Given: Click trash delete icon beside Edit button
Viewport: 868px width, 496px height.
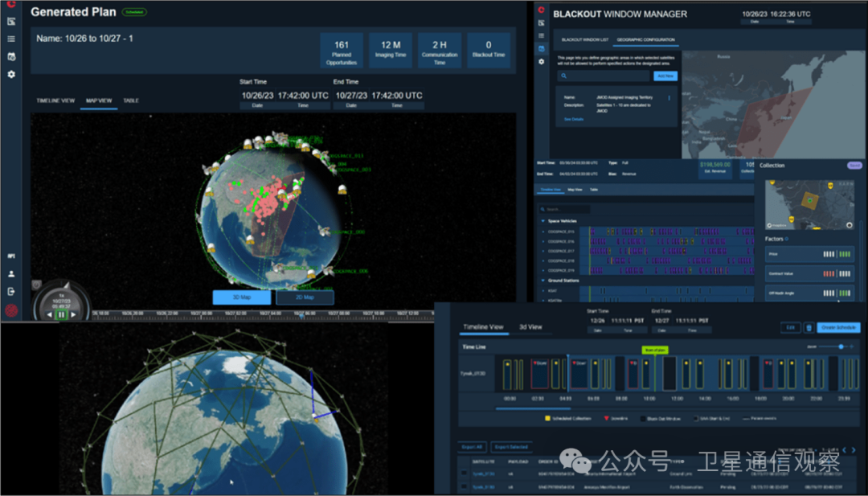Looking at the screenshot, I should [809, 328].
